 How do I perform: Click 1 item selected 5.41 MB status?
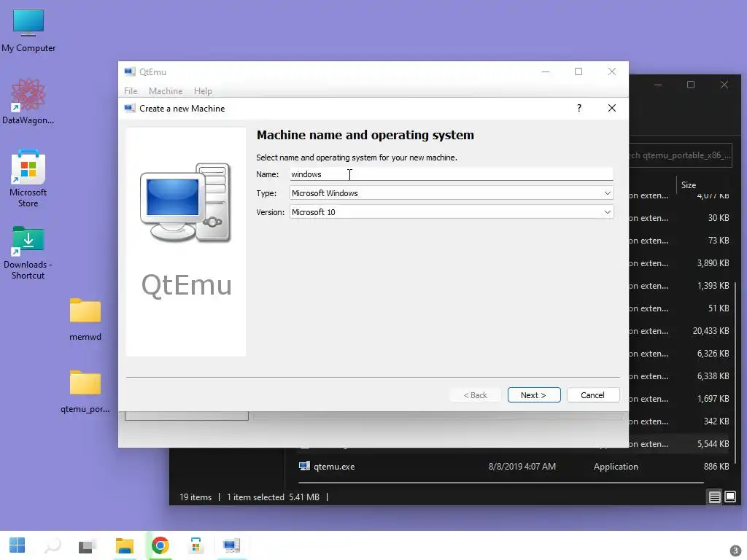coord(273,497)
